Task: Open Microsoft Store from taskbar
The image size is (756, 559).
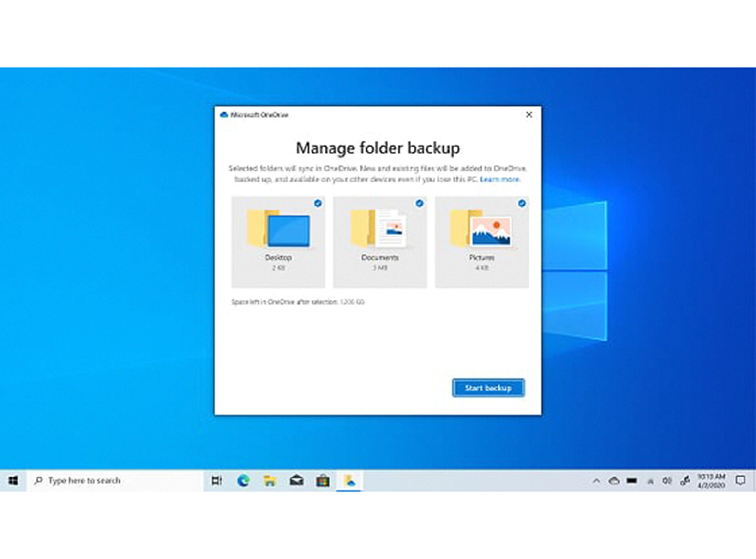Action: point(323,481)
